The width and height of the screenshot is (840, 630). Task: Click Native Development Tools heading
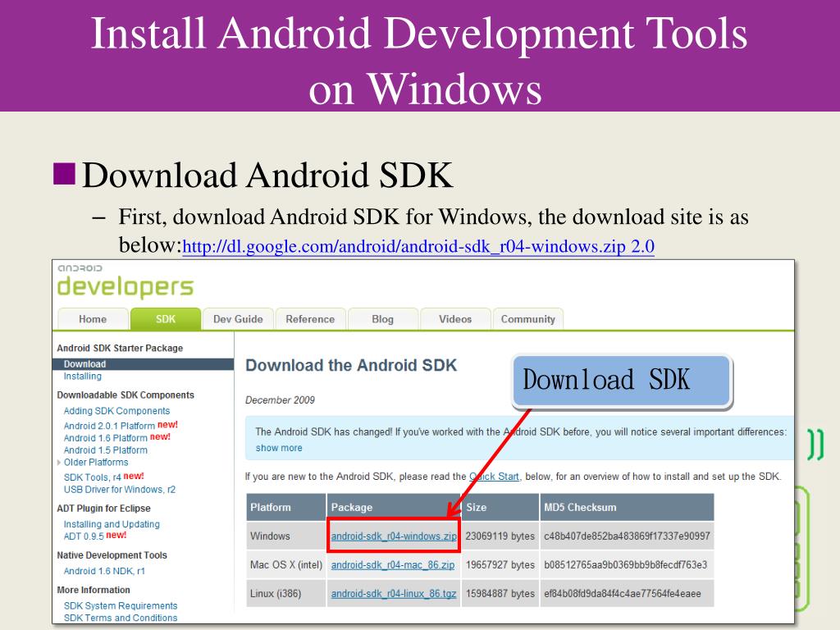point(112,555)
